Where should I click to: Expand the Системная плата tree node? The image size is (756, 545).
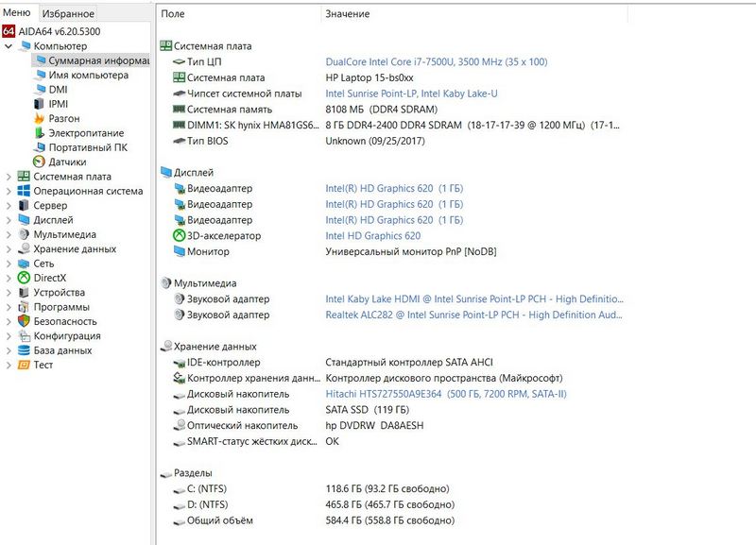9,177
